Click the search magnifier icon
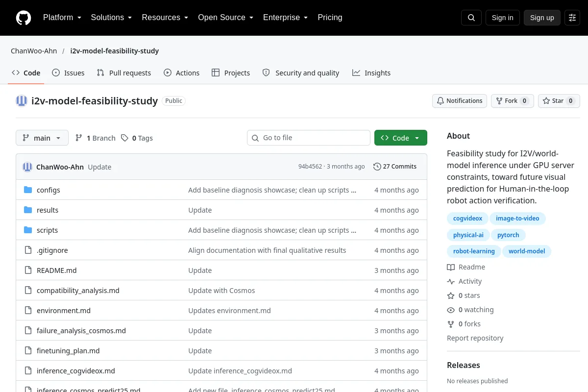The image size is (588, 392). 471,18
